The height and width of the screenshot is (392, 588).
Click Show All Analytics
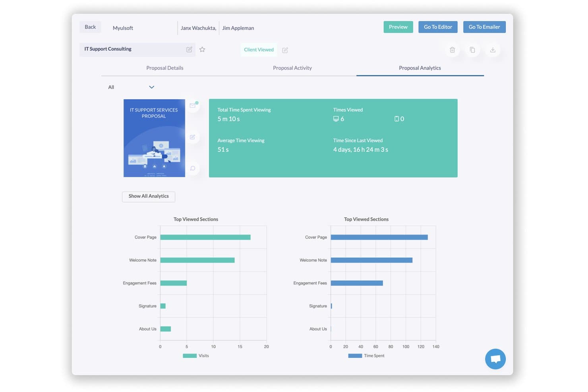(149, 197)
